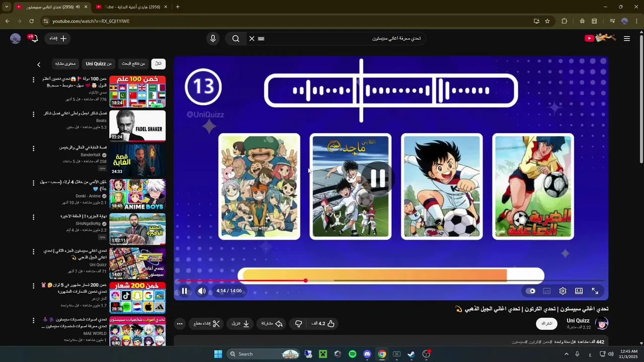644x362 pixels.
Task: Exit full-page view using the arrows icon
Action: pos(595,291)
